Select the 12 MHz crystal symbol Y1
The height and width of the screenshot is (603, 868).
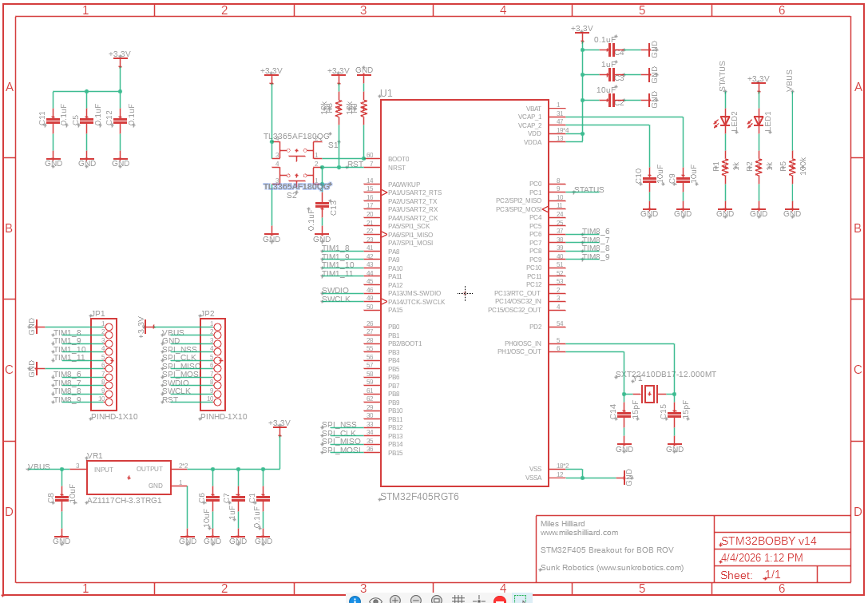pyautogui.click(x=650, y=393)
